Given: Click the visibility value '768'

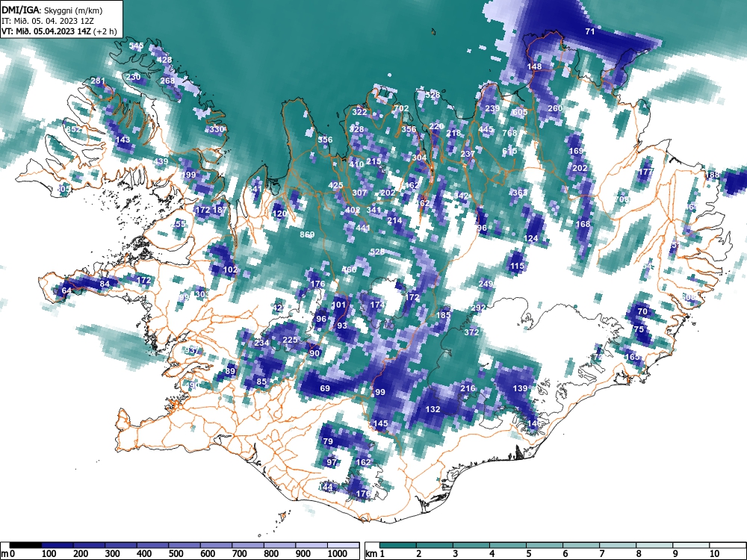Looking at the screenshot, I should tap(509, 133).
